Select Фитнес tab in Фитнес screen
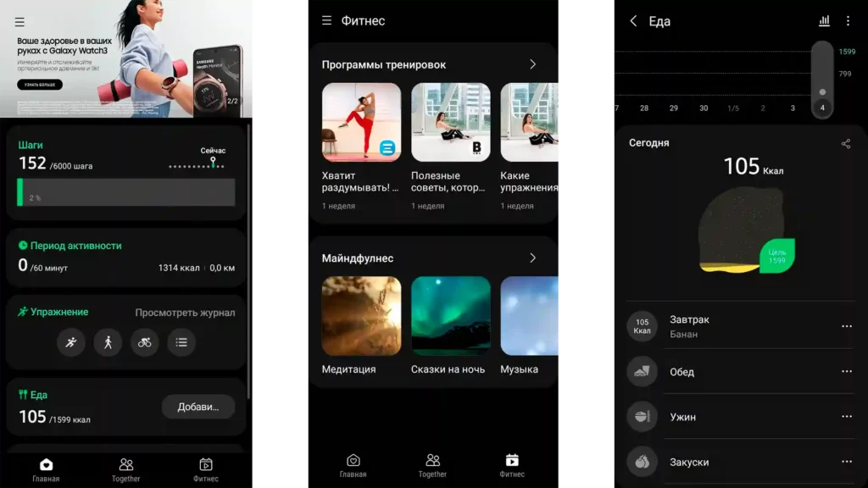868x488 pixels. [512, 466]
